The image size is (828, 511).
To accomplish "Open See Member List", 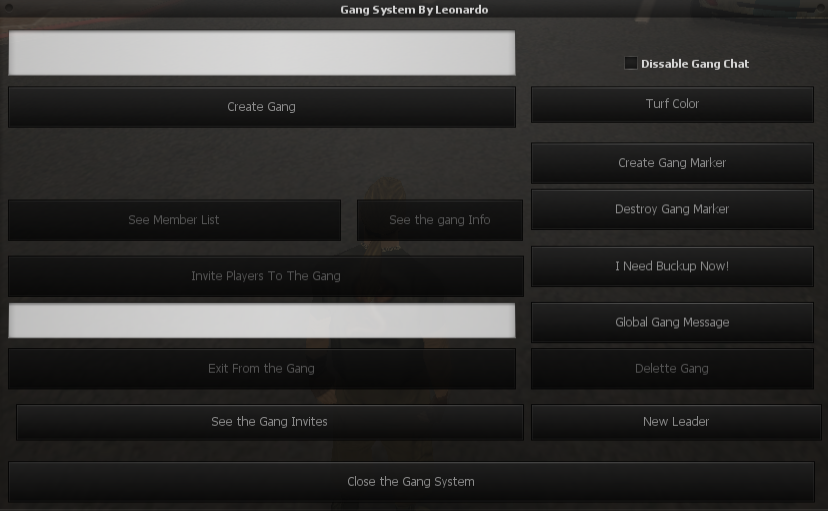I will coord(174,220).
